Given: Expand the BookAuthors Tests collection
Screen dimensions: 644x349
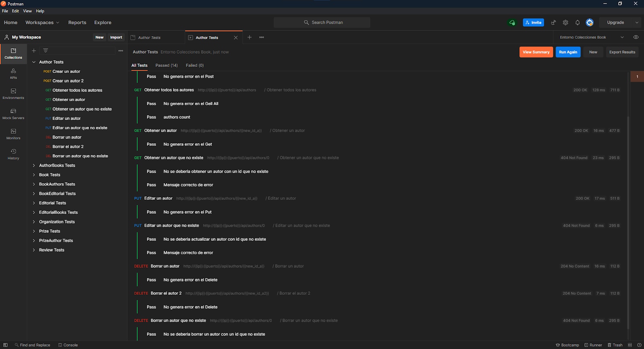Looking at the screenshot, I should tap(34, 184).
